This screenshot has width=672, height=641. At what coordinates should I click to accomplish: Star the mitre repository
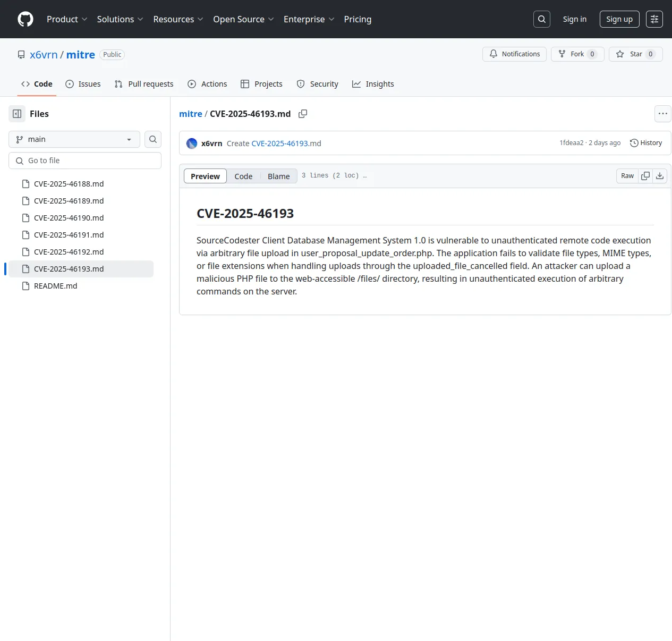[x=636, y=54]
